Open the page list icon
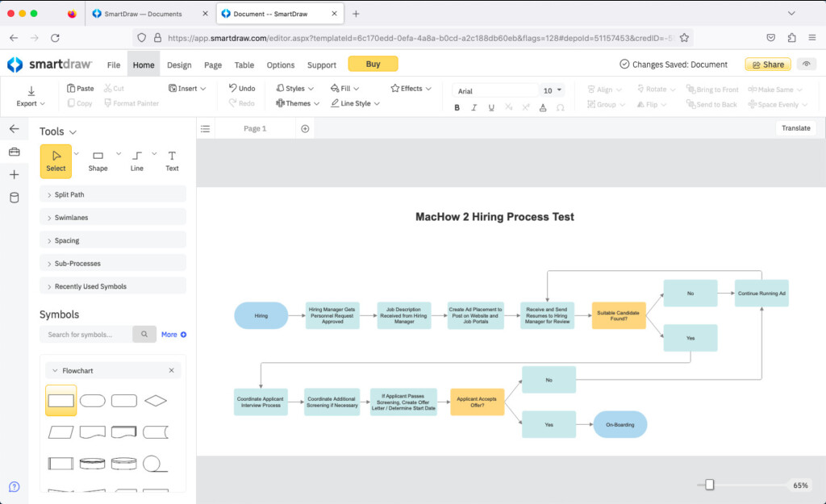 coord(205,128)
